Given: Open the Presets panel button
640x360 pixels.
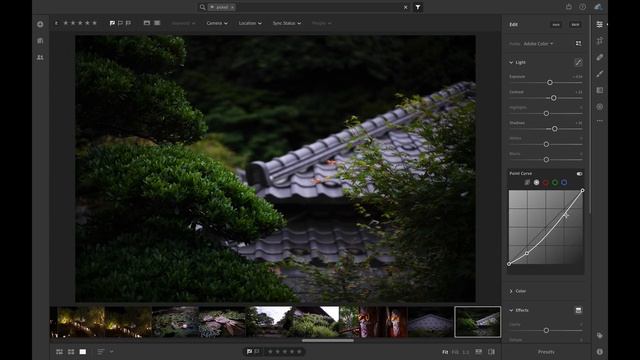Looking at the screenshot, I should tap(546, 352).
